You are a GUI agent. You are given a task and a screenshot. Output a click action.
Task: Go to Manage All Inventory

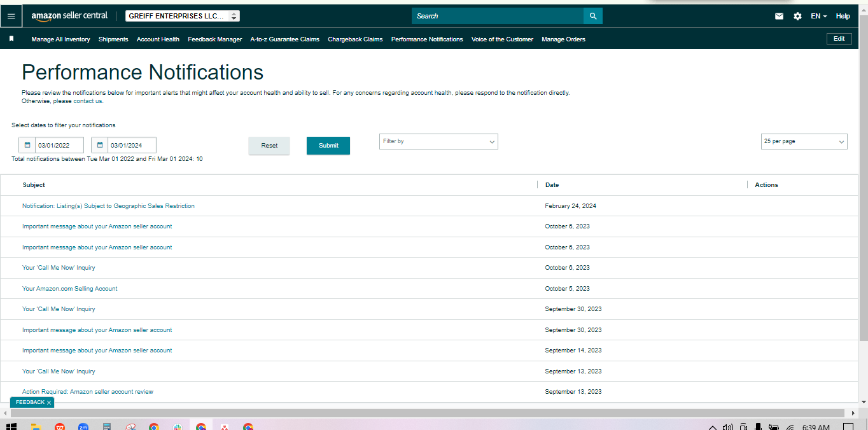(x=60, y=39)
